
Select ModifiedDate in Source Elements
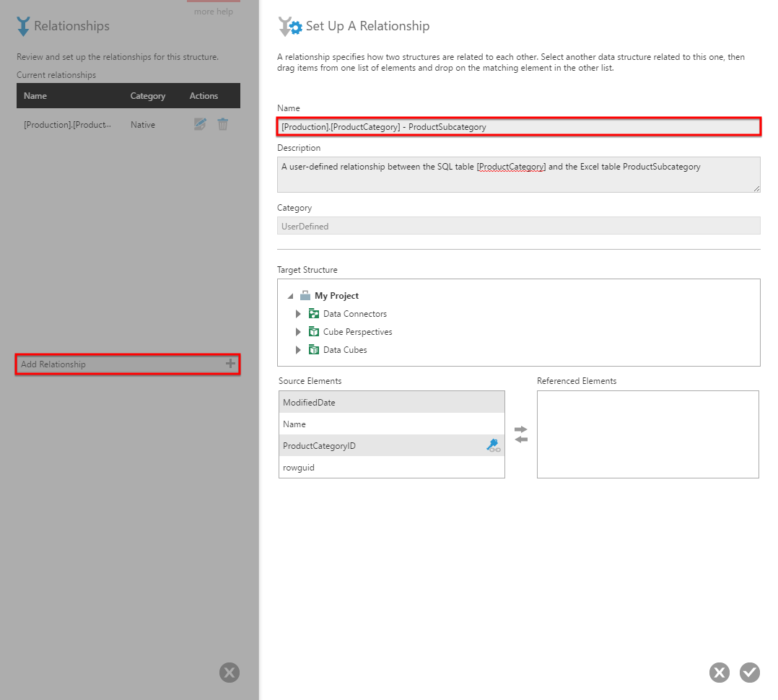(x=391, y=403)
